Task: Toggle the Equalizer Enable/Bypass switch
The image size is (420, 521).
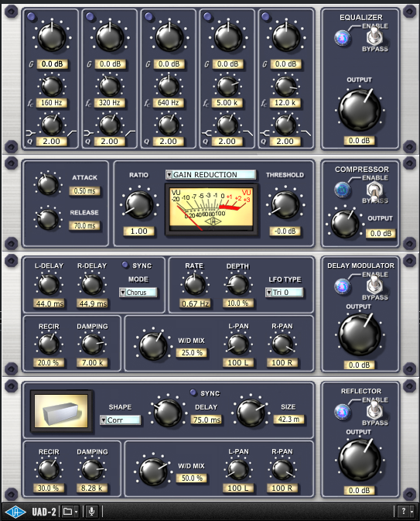Action: (374, 36)
